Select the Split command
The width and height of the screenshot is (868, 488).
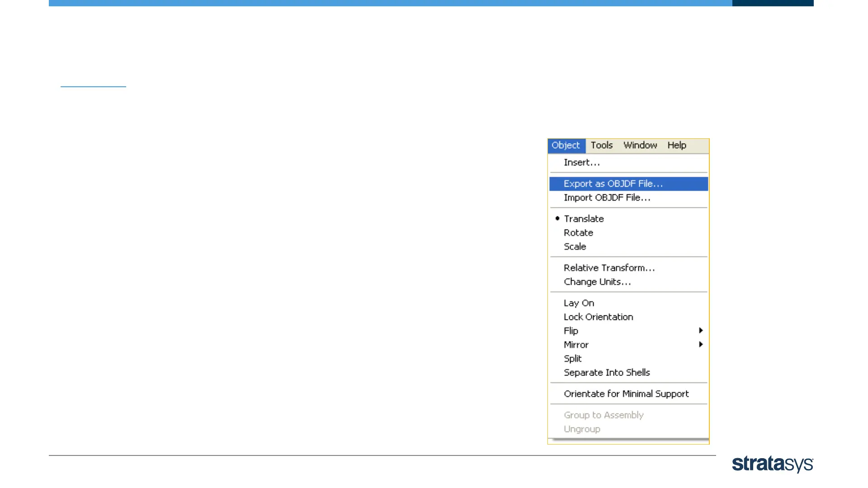point(572,359)
